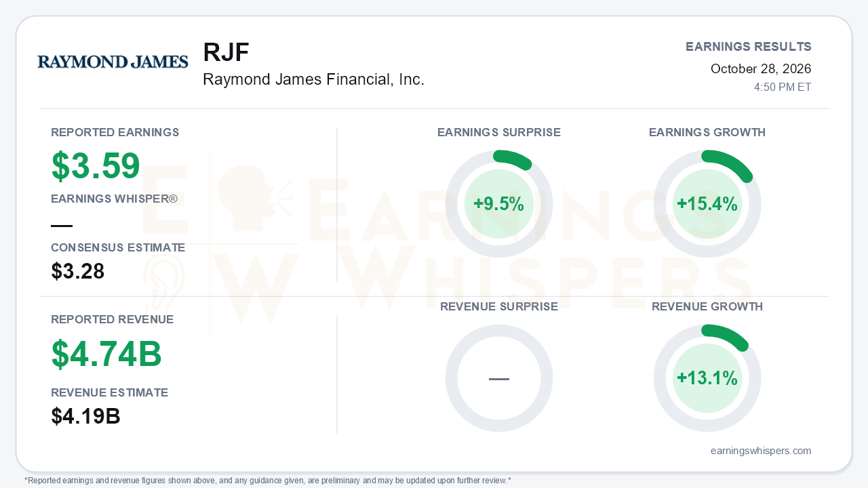Click the REVENUE SURPRISE heading
Viewport: 868px width, 488px height.
(x=499, y=307)
